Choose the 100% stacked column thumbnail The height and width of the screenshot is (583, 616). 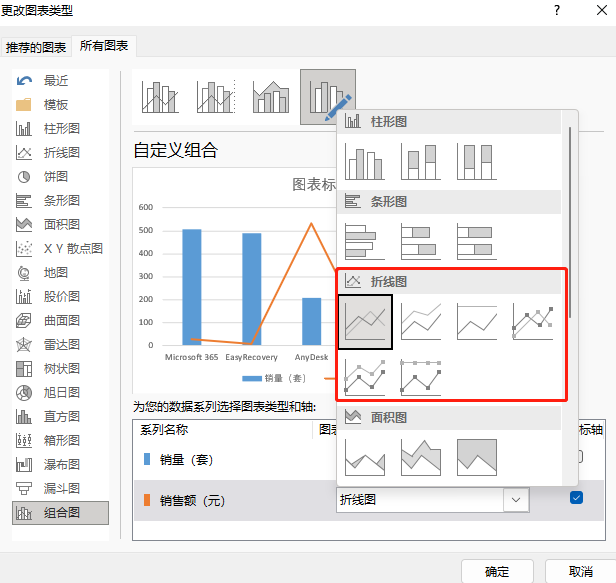477,161
